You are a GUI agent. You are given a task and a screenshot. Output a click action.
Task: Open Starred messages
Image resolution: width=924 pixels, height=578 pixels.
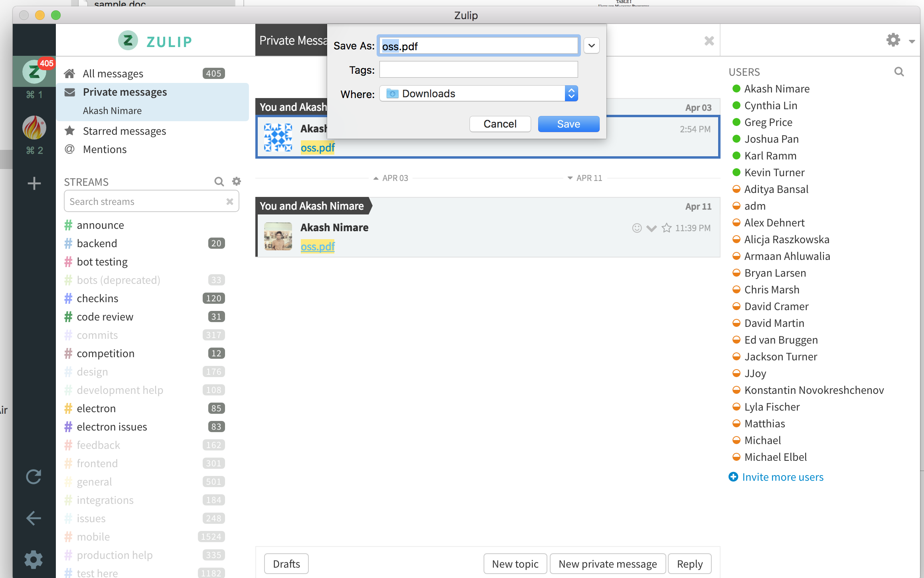tap(124, 131)
